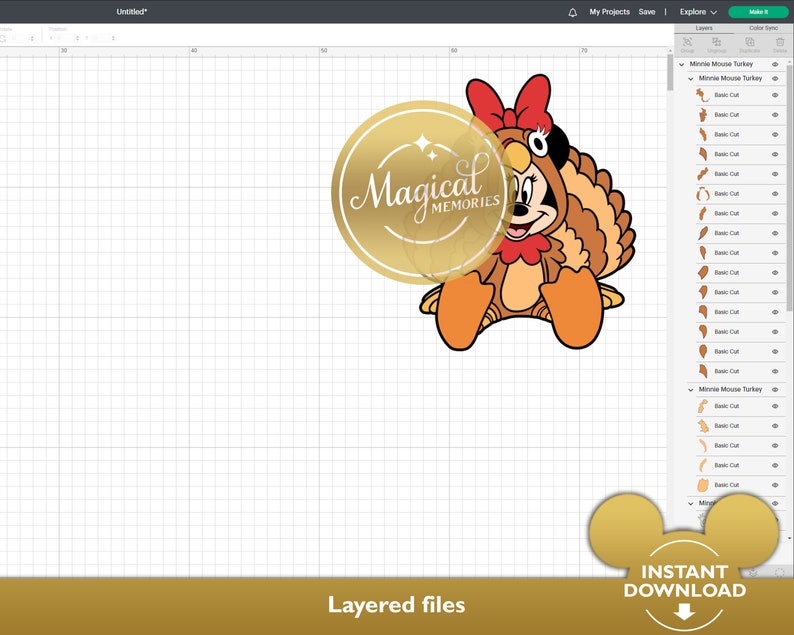Click the Rotate icon in the edit bar
This screenshot has width=794, height=635.
point(3,38)
